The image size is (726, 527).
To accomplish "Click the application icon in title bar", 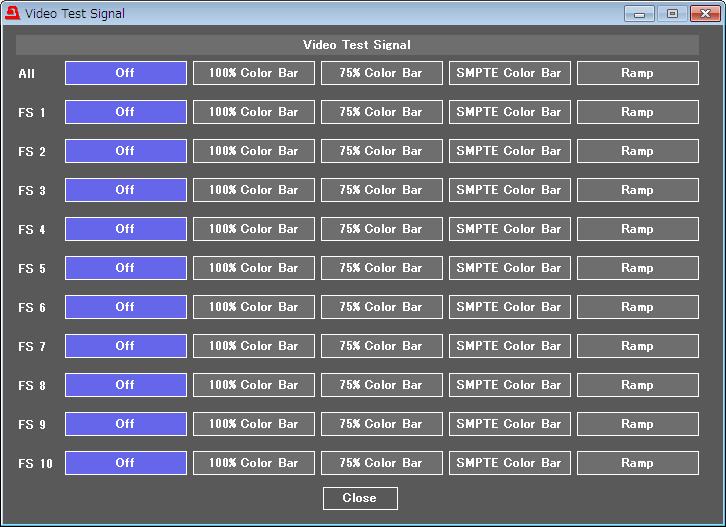I will (x=13, y=14).
